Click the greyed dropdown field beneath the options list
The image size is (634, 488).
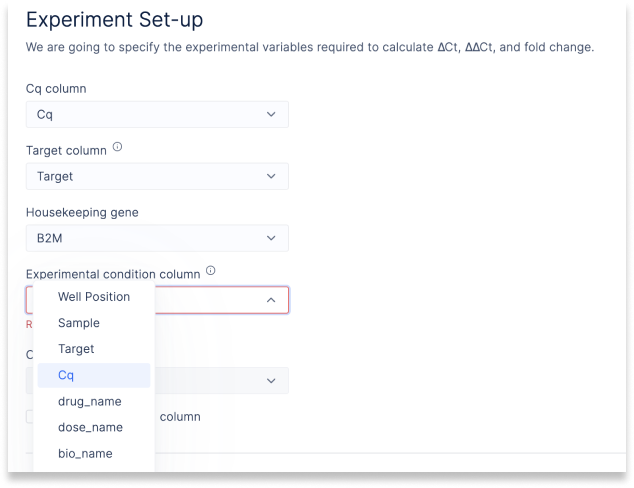(157, 380)
